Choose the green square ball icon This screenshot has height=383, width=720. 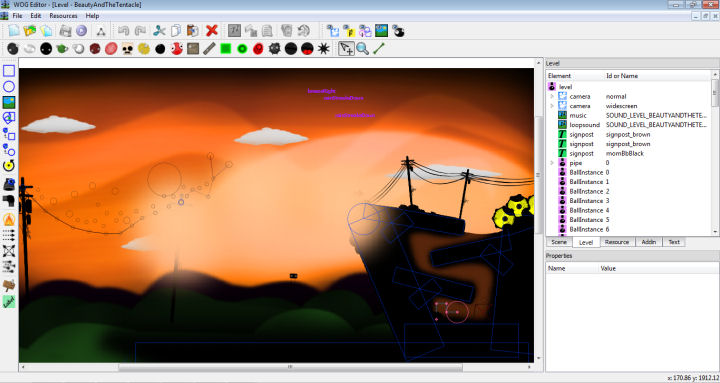pyautogui.click(x=225, y=48)
